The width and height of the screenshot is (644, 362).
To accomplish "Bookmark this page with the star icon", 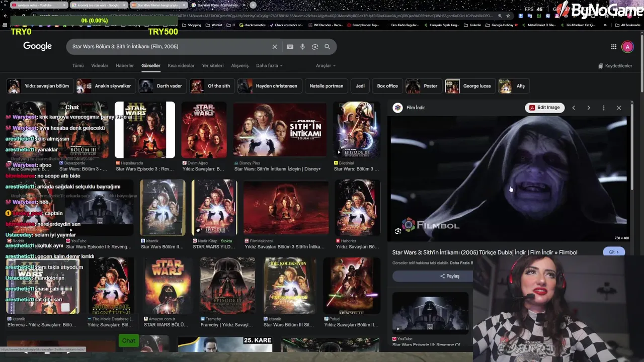I will (508, 16).
